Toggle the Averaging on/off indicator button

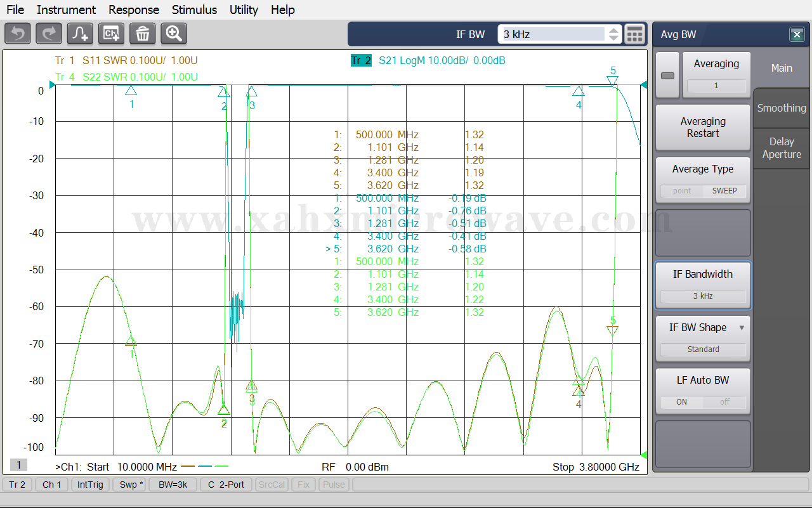(x=667, y=75)
